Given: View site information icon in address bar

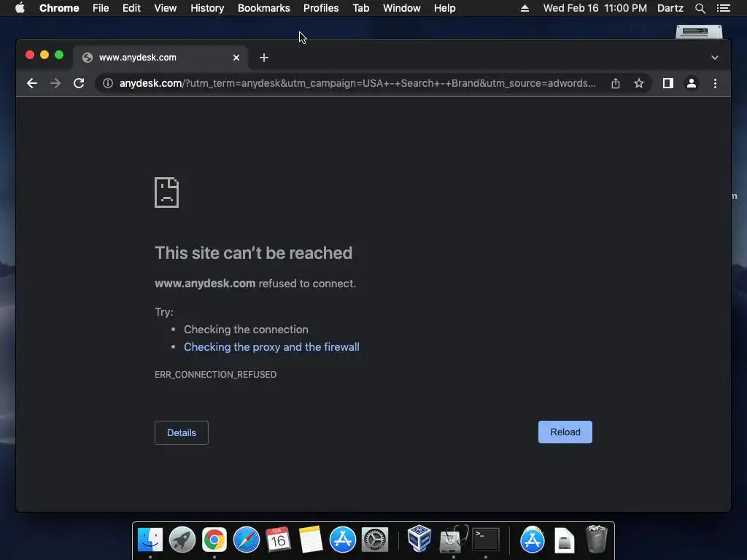Looking at the screenshot, I should click(x=108, y=83).
